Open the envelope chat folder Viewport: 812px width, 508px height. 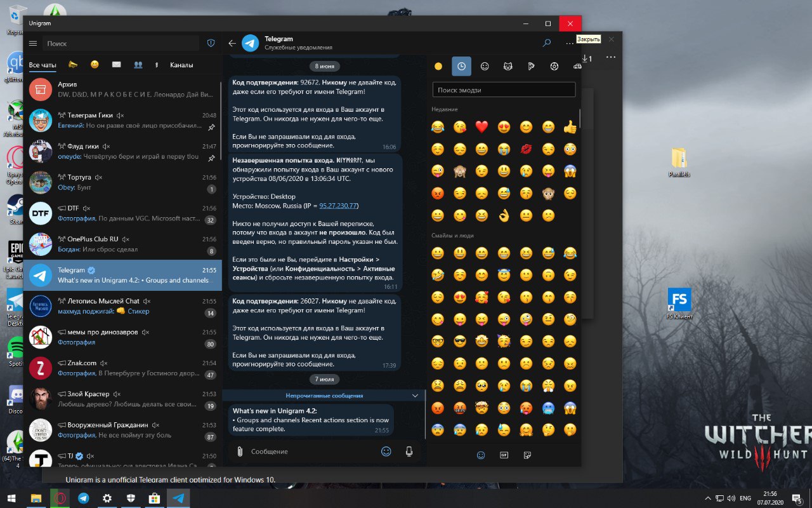(x=116, y=65)
